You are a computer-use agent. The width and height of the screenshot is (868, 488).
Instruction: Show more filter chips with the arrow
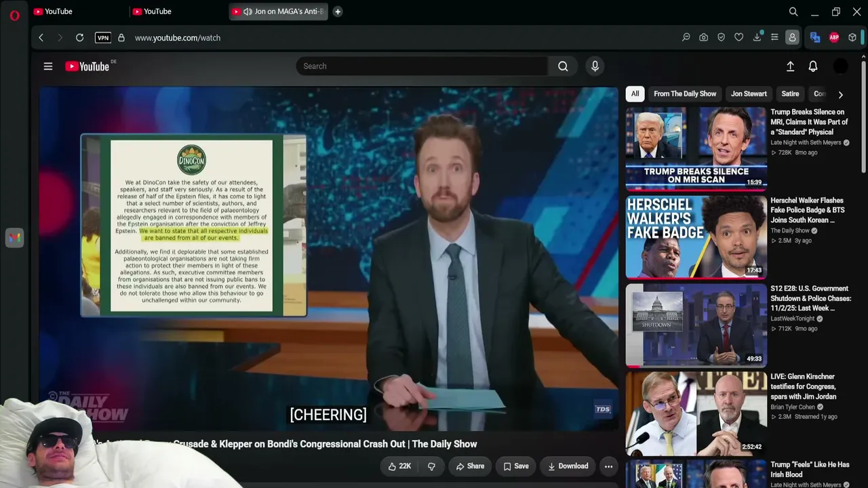coord(841,94)
